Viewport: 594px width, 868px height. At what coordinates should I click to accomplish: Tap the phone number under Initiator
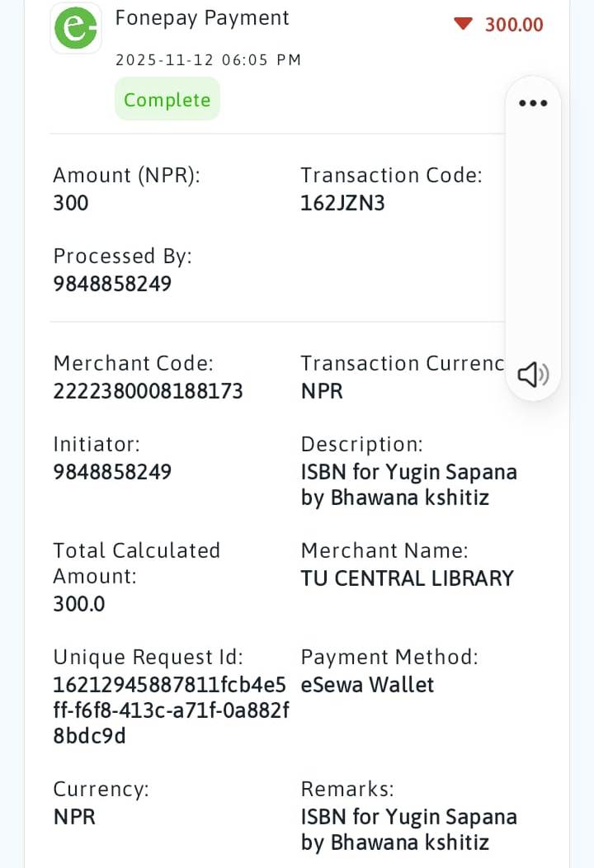pyautogui.click(x=112, y=472)
